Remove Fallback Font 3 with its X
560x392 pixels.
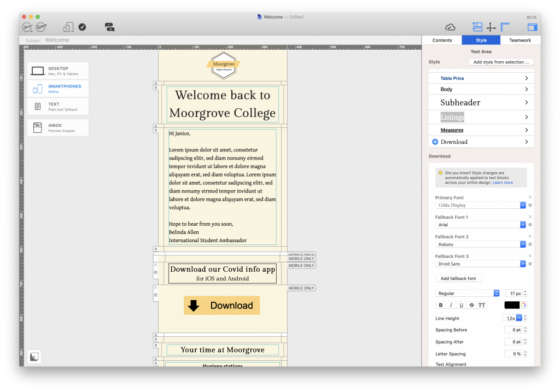[x=530, y=256]
